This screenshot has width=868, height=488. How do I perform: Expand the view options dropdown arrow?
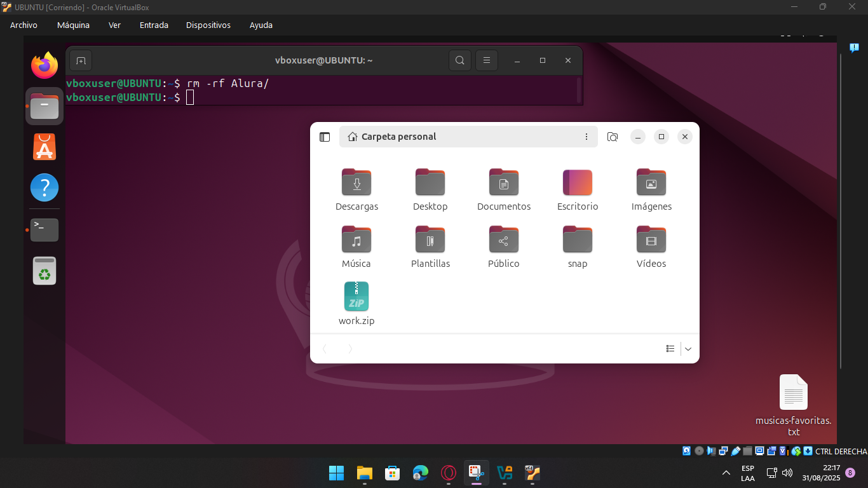pos(688,348)
